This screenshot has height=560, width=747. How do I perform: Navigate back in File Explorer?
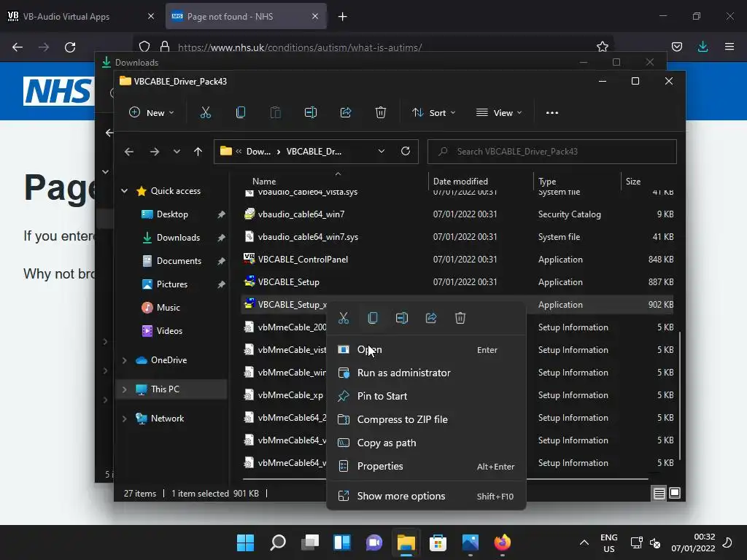[x=129, y=152]
